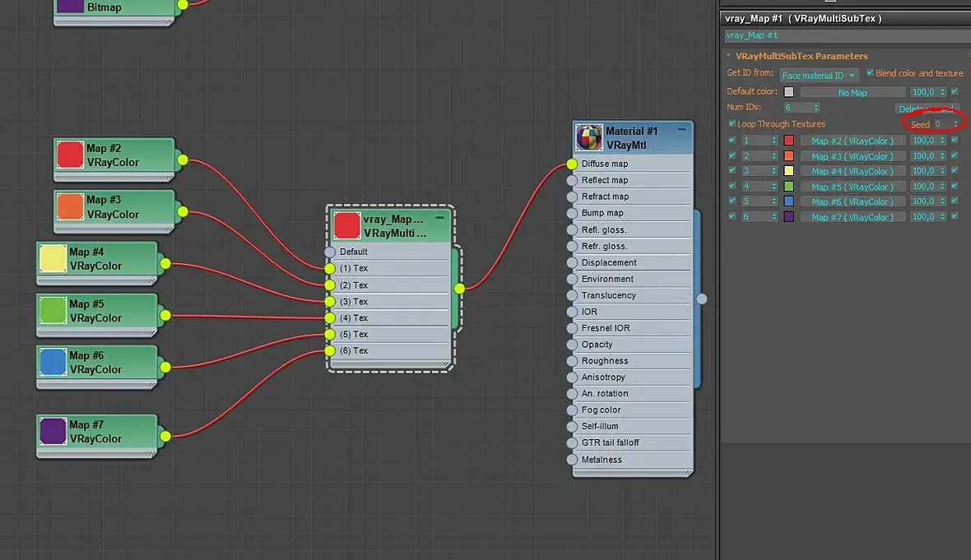Click the Opacity input socket on VRayMtl
971x560 pixels.
572,345
